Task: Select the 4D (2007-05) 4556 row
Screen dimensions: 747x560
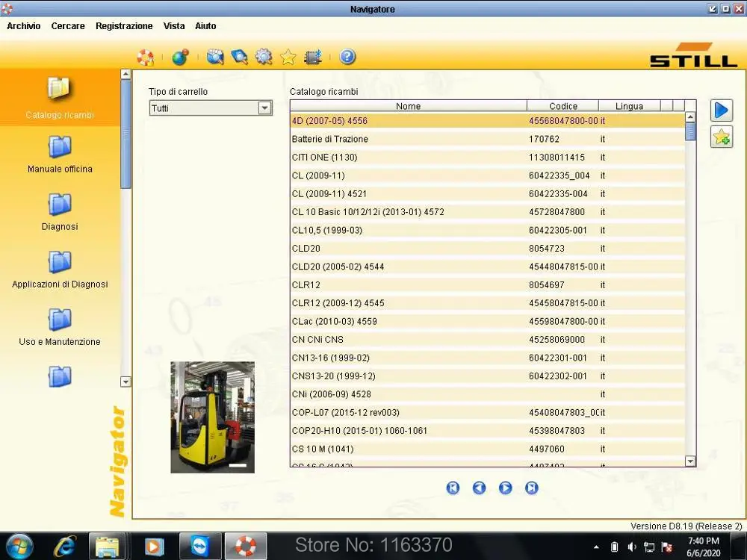Action: point(487,121)
